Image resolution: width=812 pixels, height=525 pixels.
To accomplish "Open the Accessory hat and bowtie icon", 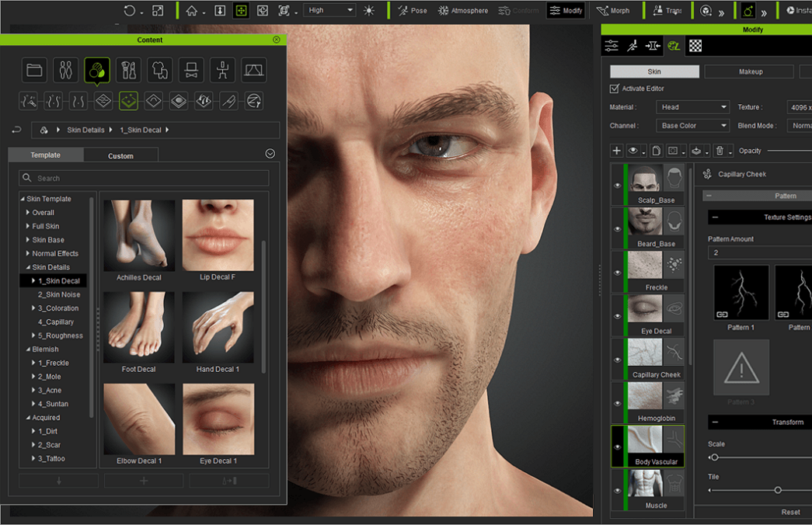I will point(191,70).
